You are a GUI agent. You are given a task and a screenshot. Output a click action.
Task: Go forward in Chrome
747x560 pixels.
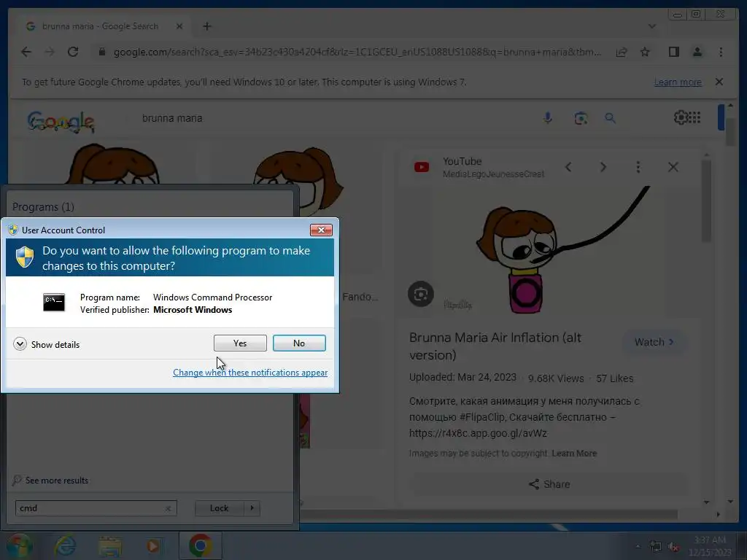50,52
